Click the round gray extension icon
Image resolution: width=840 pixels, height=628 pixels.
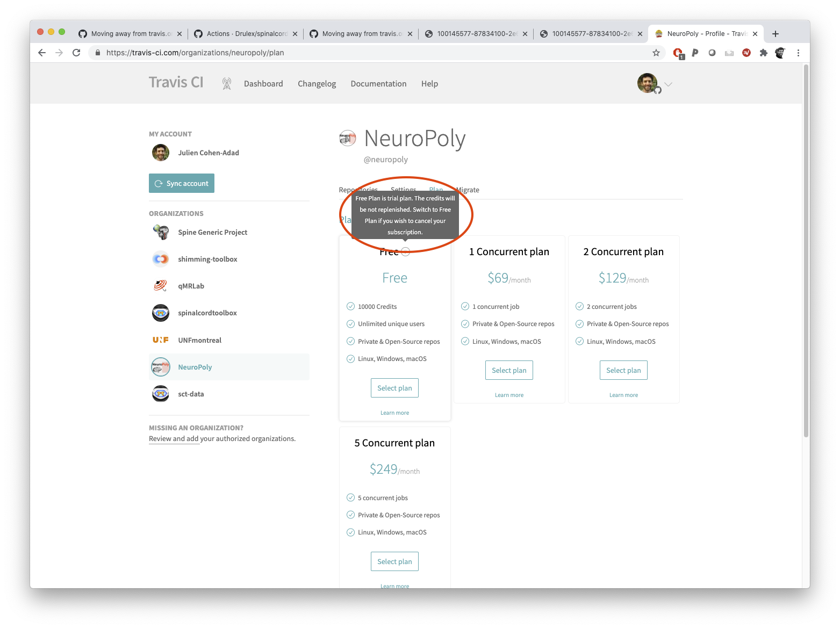[712, 53]
